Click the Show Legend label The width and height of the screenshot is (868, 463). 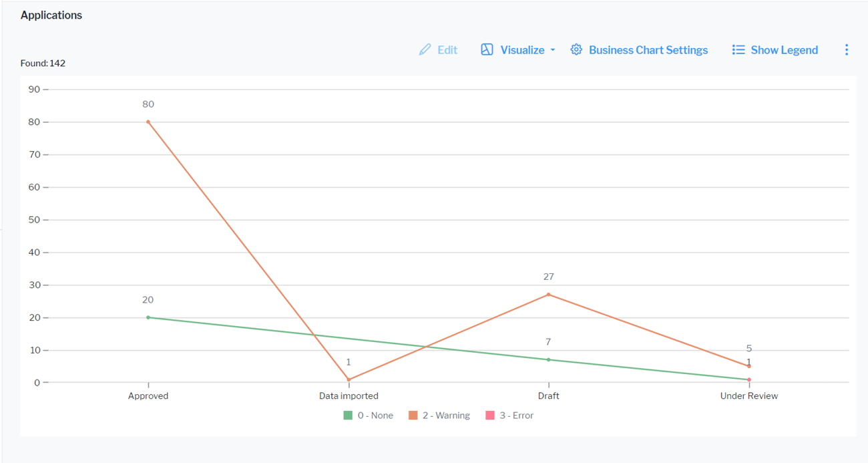(x=784, y=50)
